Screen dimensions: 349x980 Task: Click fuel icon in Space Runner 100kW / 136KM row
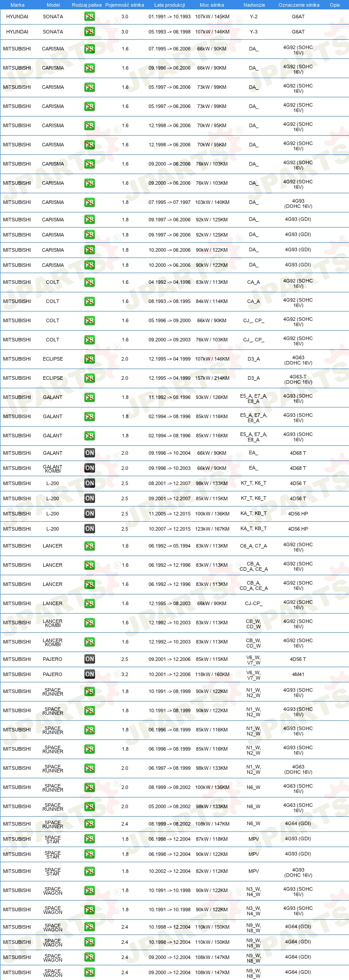[89, 788]
